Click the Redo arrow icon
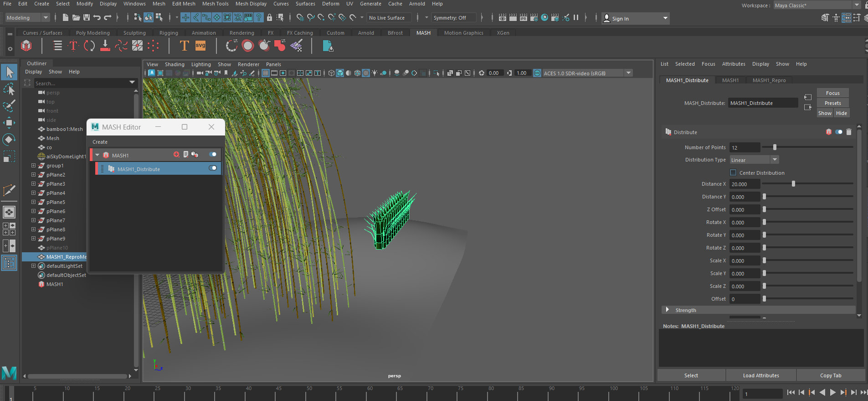This screenshot has width=868, height=401. [x=108, y=18]
